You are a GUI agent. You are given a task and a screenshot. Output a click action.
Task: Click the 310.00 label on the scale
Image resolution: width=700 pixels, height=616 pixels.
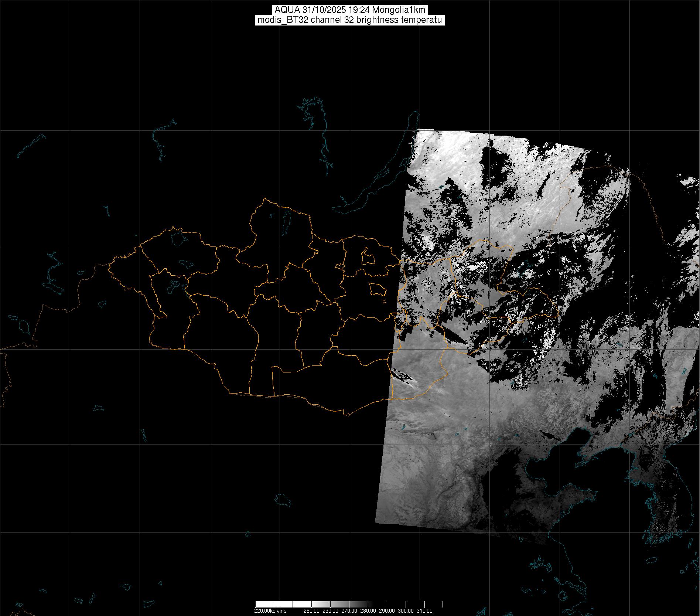[x=424, y=611]
